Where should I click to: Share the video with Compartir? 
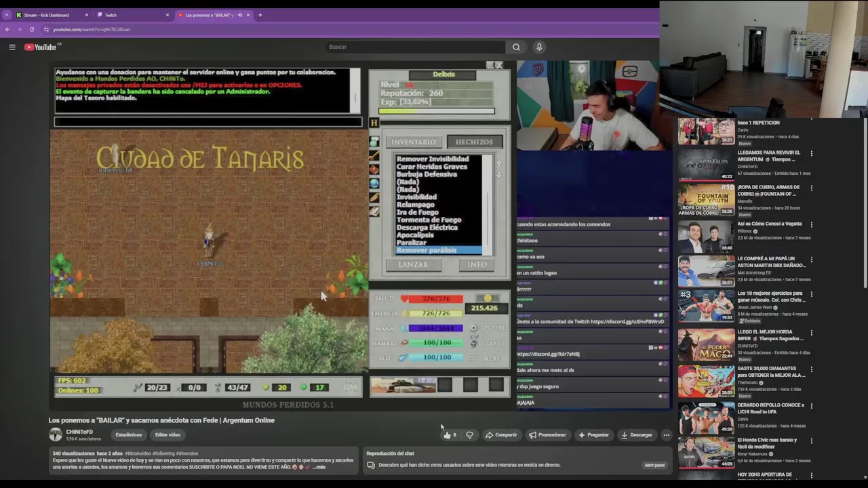(501, 435)
